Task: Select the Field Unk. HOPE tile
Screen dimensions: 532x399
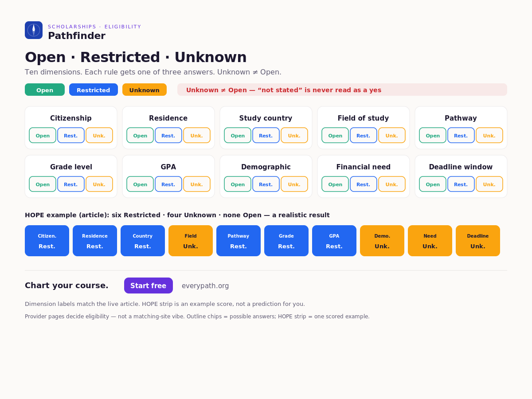Action: [191, 241]
